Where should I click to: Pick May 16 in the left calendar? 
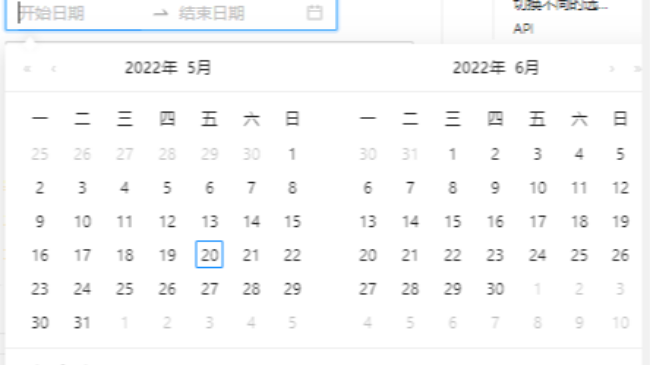39,255
